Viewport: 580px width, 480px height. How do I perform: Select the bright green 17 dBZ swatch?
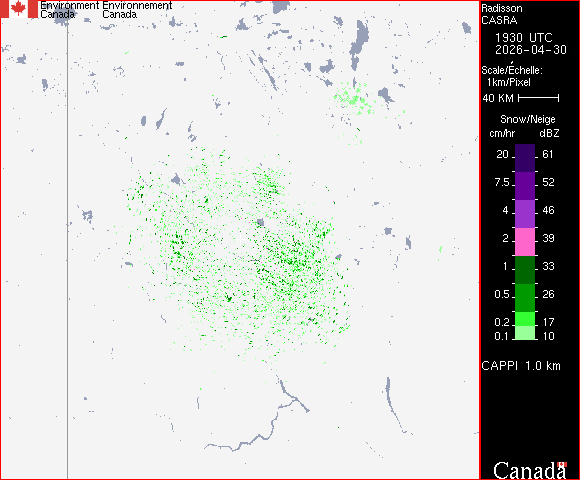(x=525, y=319)
